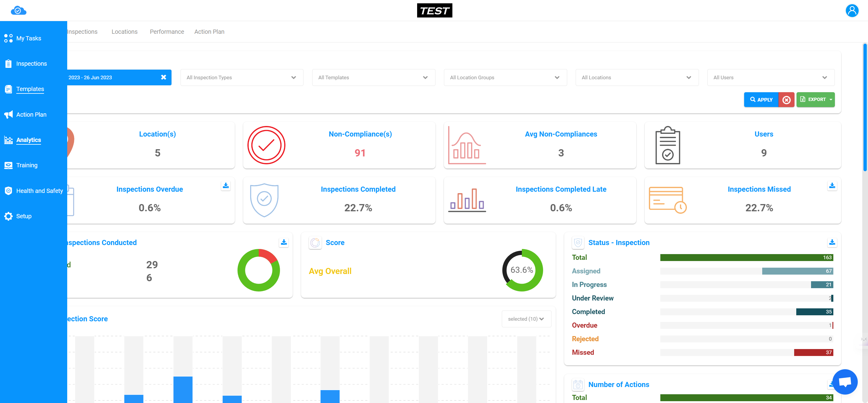Download Status - Inspection data
This screenshot has width=868, height=403.
click(832, 242)
